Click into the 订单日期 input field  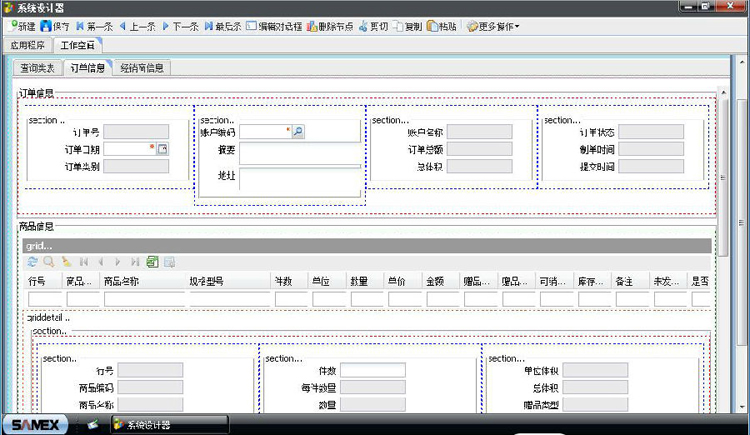[x=130, y=149]
